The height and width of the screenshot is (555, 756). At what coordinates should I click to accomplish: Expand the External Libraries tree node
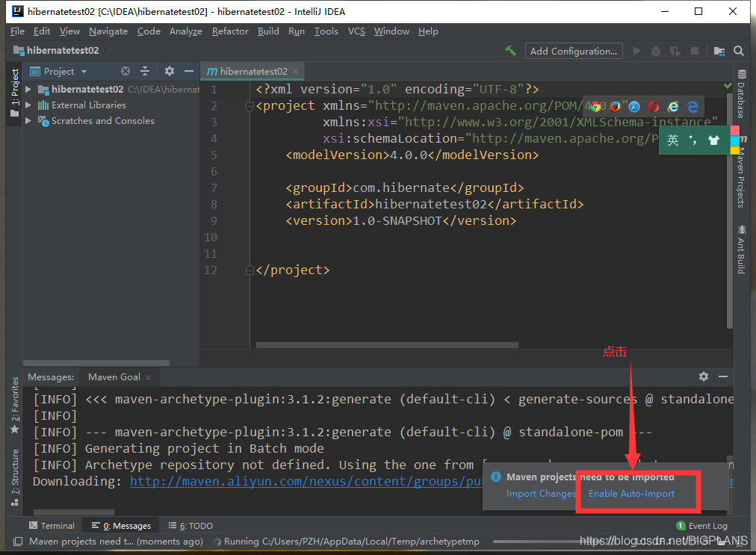click(x=28, y=105)
